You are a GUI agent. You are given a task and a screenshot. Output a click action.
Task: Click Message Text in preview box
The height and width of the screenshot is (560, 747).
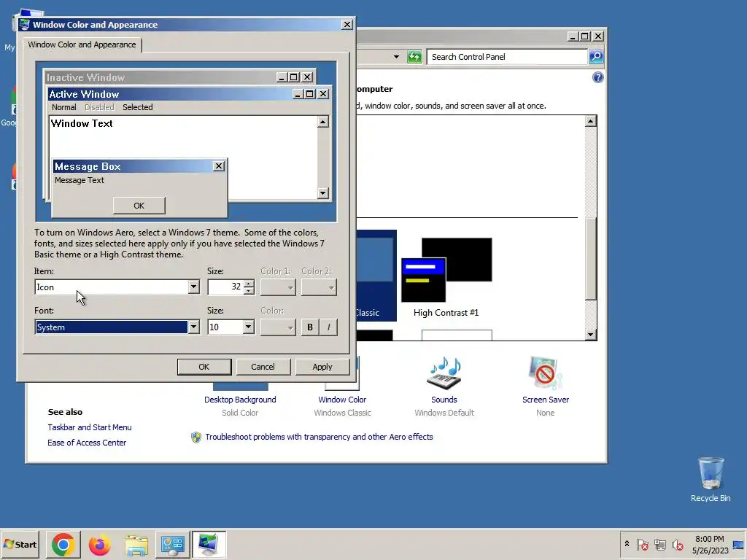pos(80,180)
